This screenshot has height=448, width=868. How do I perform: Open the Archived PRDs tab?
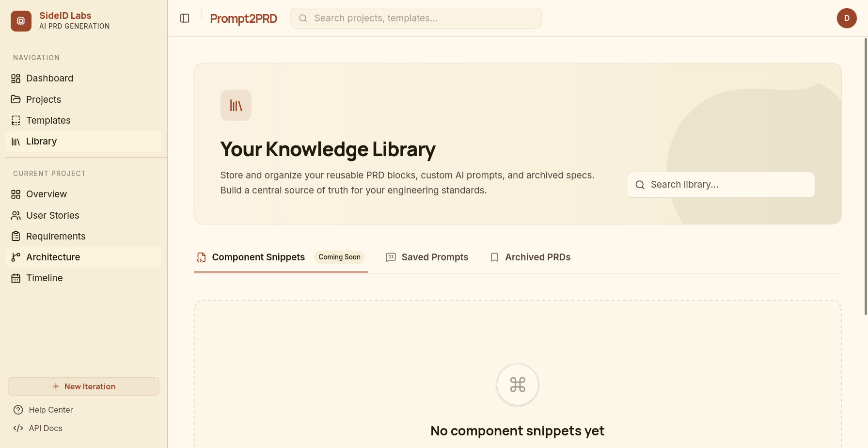click(530, 257)
